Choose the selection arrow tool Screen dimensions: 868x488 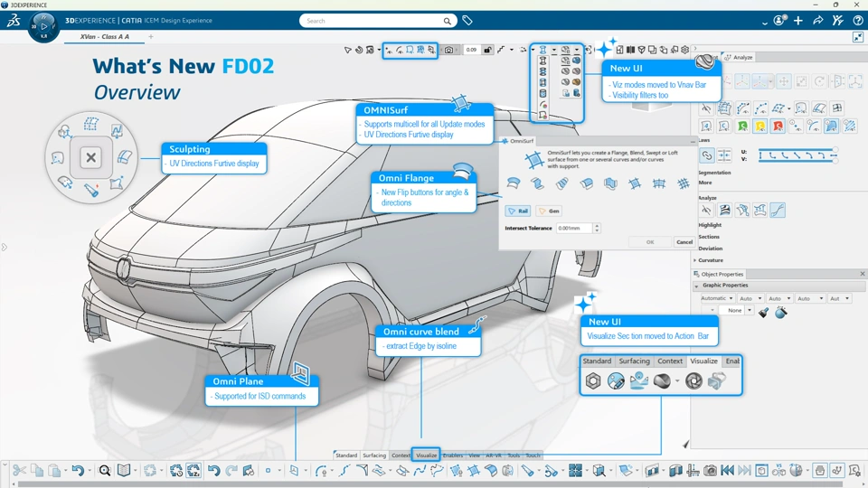tap(347, 50)
